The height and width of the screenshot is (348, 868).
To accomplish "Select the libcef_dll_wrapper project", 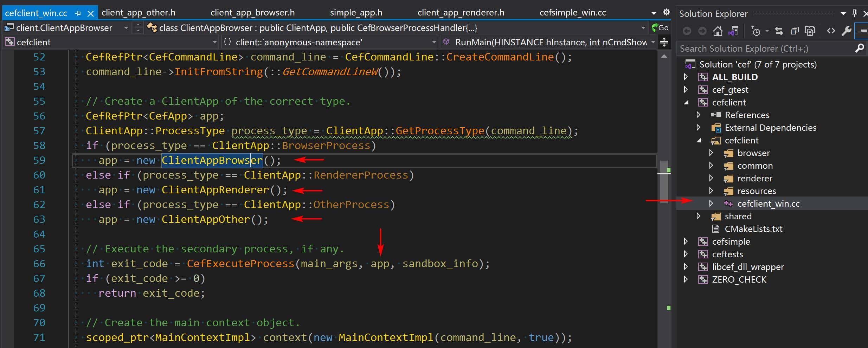I will tap(748, 267).
